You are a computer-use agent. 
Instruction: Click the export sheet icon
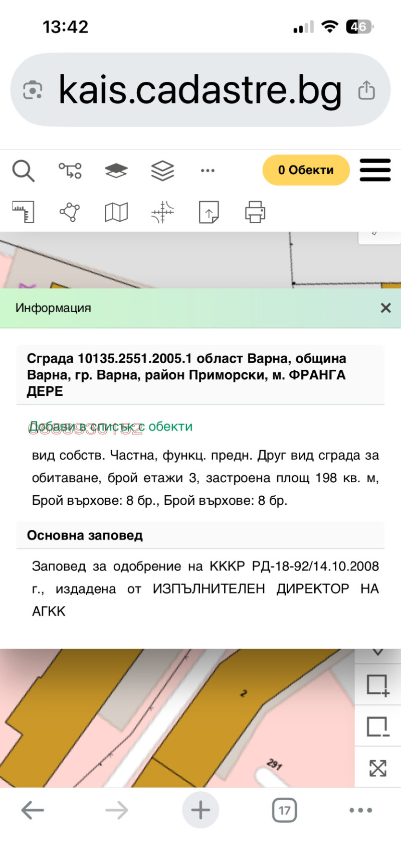(x=209, y=212)
